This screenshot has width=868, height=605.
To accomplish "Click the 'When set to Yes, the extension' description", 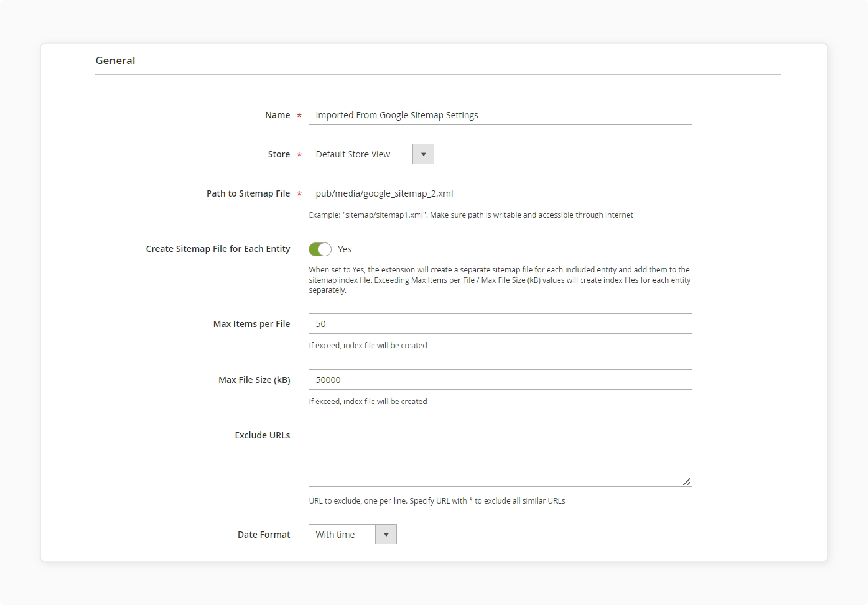I will click(x=499, y=280).
